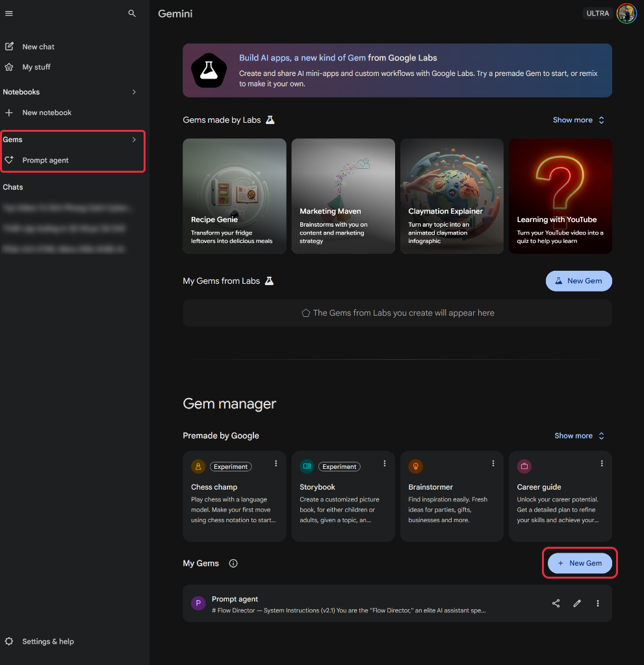
Task: Click the flask icon beside My Gems from Labs
Action: 269,281
